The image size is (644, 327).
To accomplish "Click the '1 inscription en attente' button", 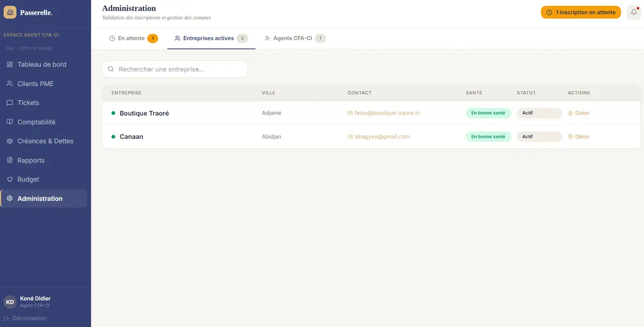I will [x=581, y=12].
